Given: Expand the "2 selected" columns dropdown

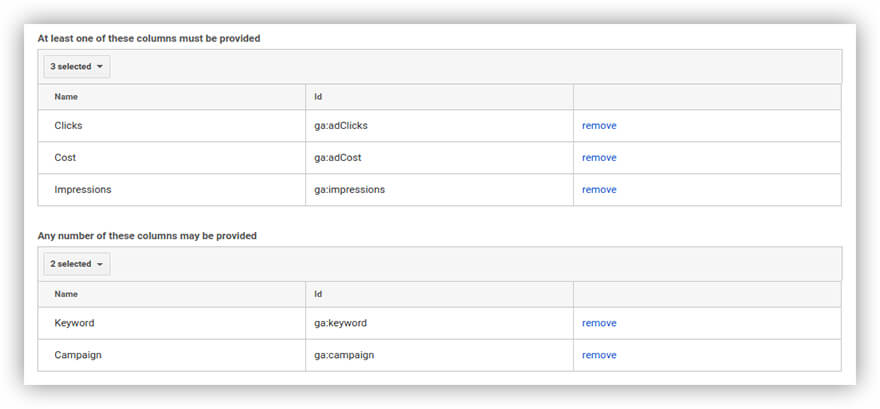Looking at the screenshot, I should point(76,264).
